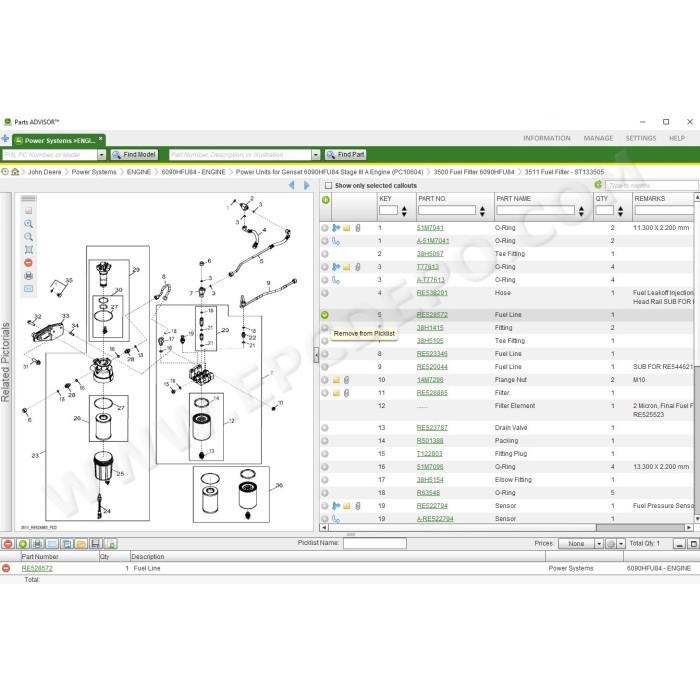Click the parts list horizontal scrollbar
Image resolution: width=700 pixels, height=700 pixels.
[x=506, y=528]
